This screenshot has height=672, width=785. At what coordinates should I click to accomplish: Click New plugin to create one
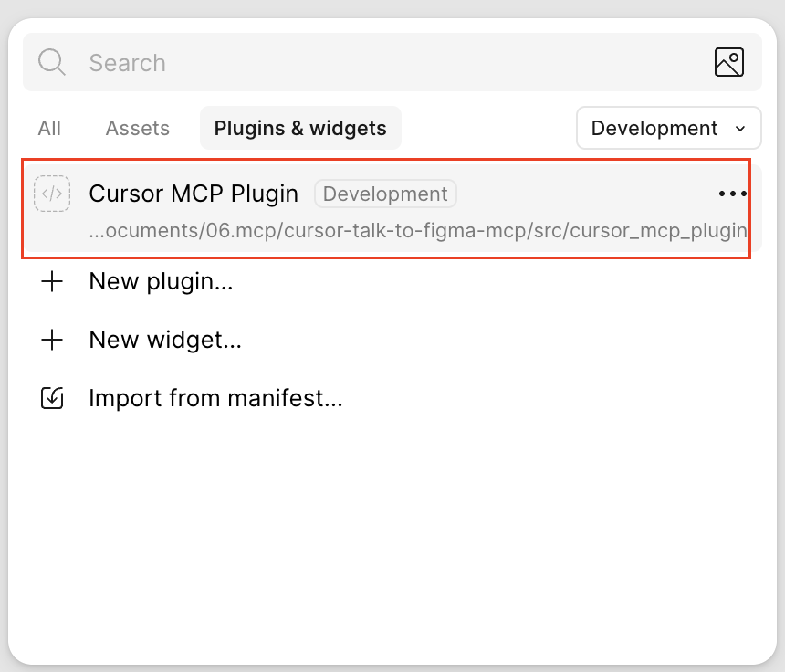click(161, 281)
